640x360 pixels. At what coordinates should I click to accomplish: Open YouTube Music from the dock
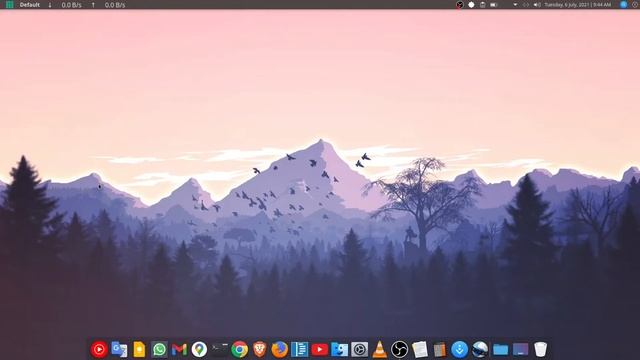[99, 349]
